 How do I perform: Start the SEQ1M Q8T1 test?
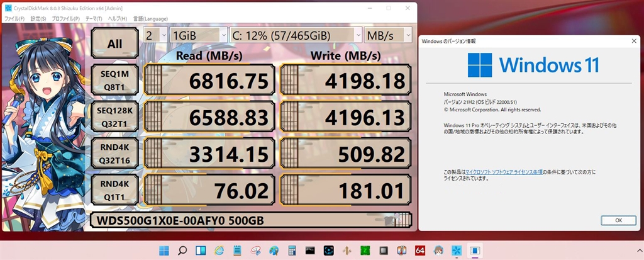pos(114,80)
